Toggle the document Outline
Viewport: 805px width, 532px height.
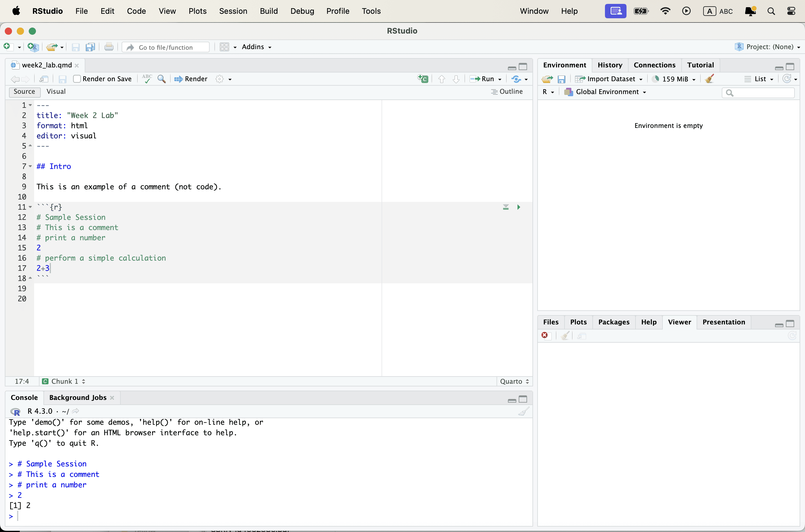(507, 92)
